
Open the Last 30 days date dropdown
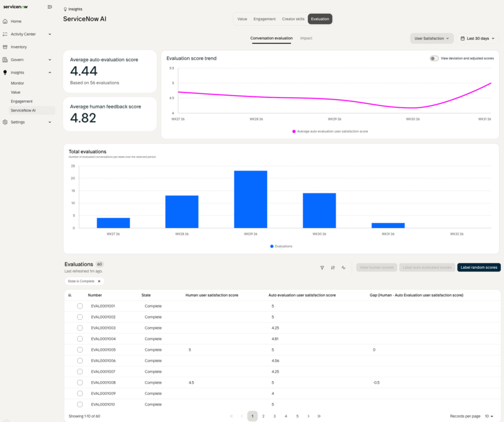tap(478, 38)
